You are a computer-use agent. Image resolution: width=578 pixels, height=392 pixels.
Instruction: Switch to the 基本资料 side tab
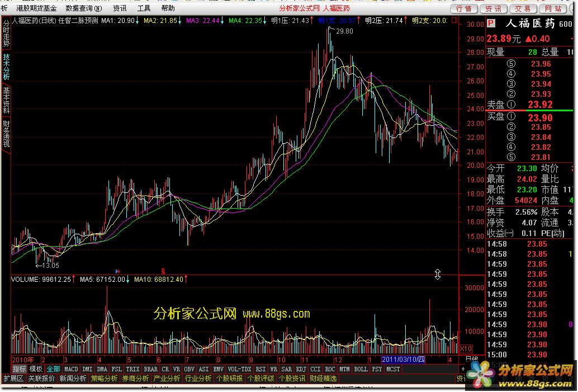6,100
